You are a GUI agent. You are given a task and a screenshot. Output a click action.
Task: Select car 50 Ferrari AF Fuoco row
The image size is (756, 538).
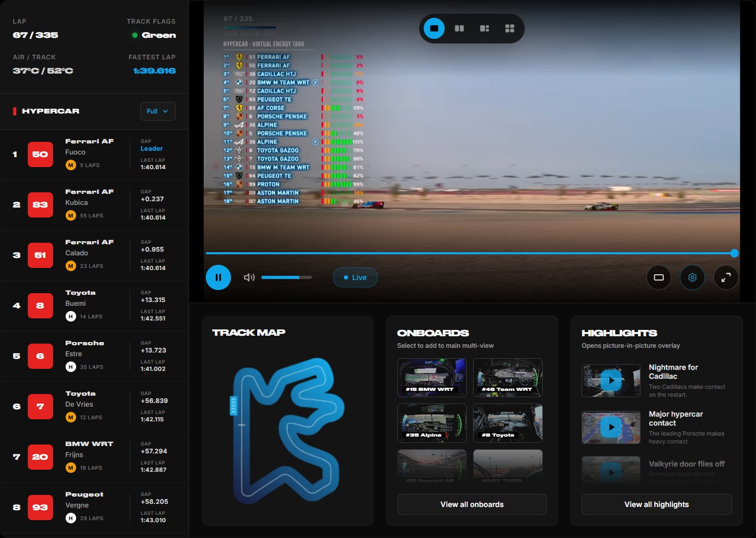(94, 154)
